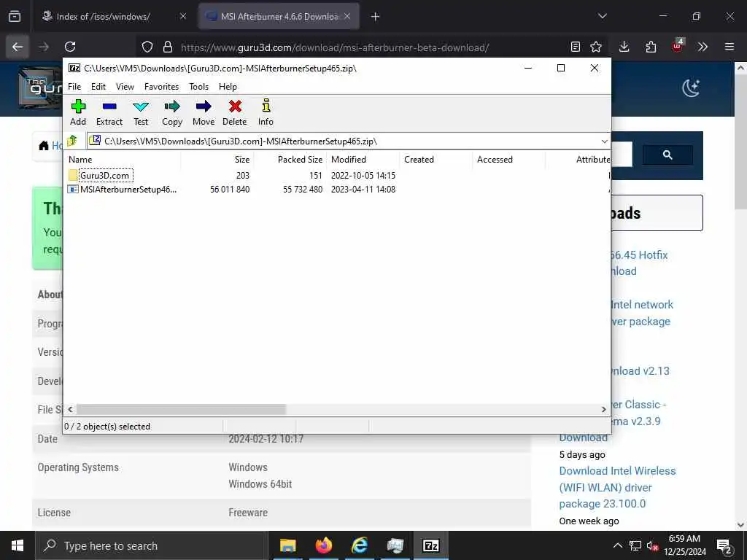The width and height of the screenshot is (747, 560).
Task: Extract files using the Extract toolbar icon
Action: coord(109,112)
